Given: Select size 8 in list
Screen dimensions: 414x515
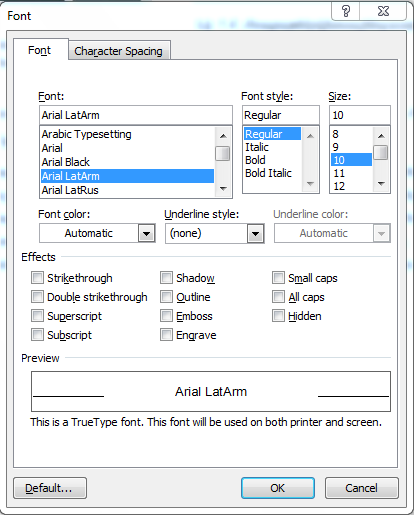Looking at the screenshot, I should pyautogui.click(x=351, y=134).
